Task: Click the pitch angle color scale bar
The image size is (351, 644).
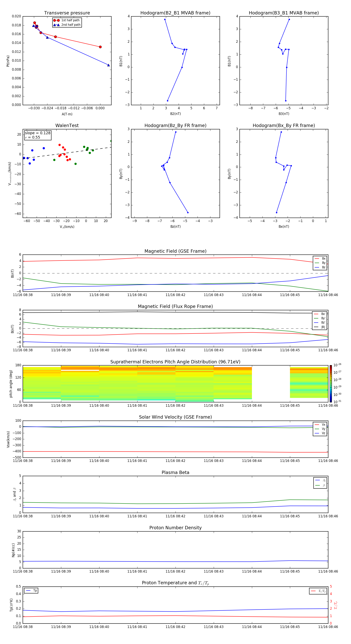Action: coord(331,384)
